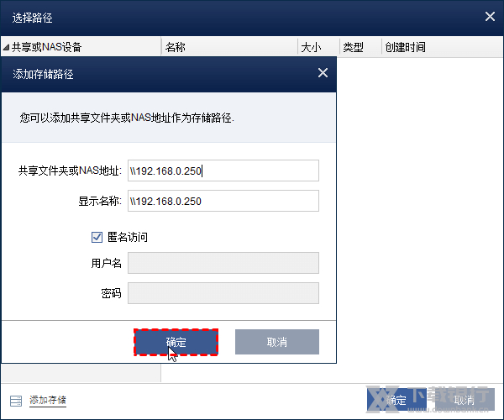Click the 密码 input box
Image resolution: width=504 pixels, height=420 pixels.
[223, 292]
